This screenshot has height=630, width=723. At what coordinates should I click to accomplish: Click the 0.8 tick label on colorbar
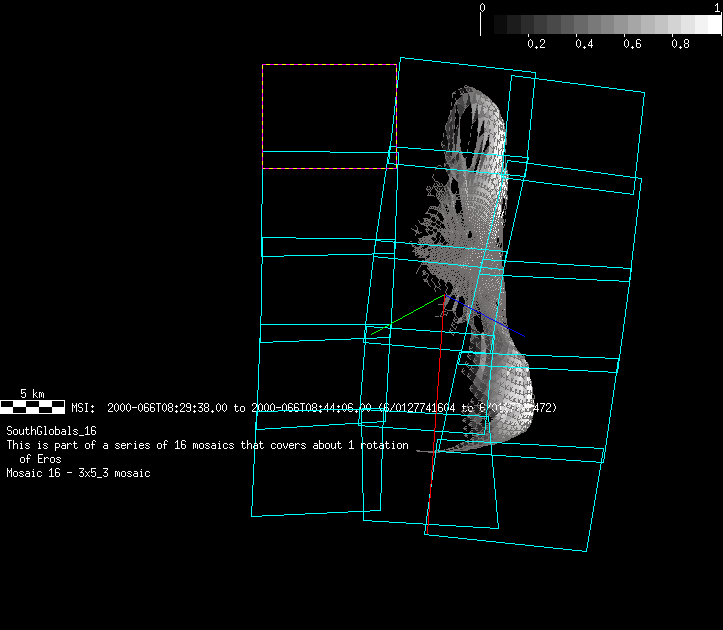click(680, 44)
